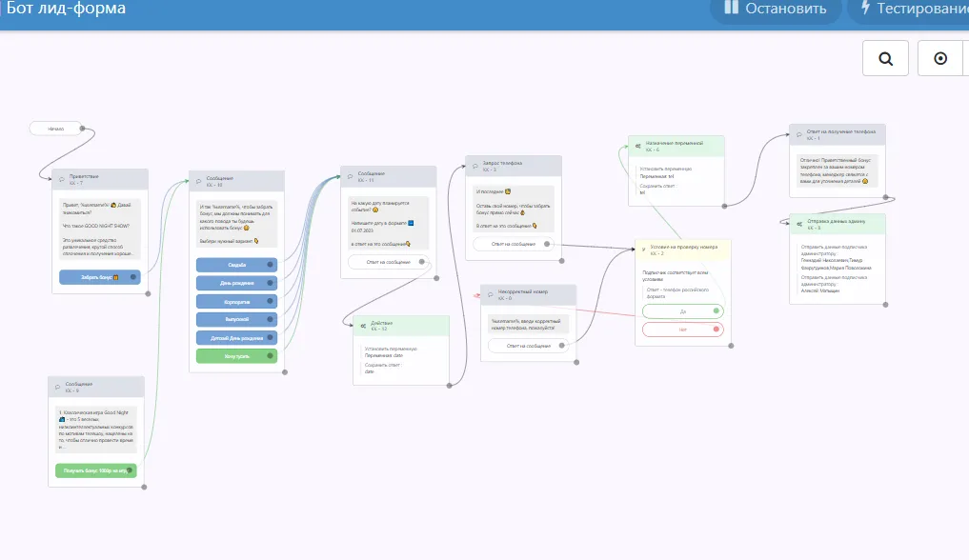Click the Забрать бонус button
This screenshot has width=969, height=560.
99,277
